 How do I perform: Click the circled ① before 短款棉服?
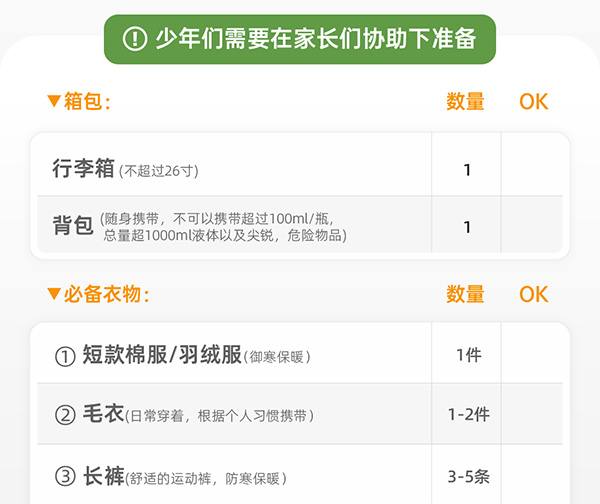pyautogui.click(x=65, y=356)
